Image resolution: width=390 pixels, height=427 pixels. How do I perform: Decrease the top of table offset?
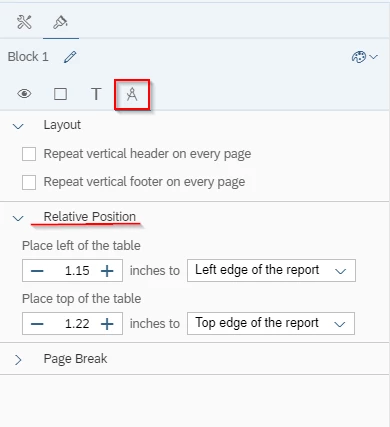point(37,324)
